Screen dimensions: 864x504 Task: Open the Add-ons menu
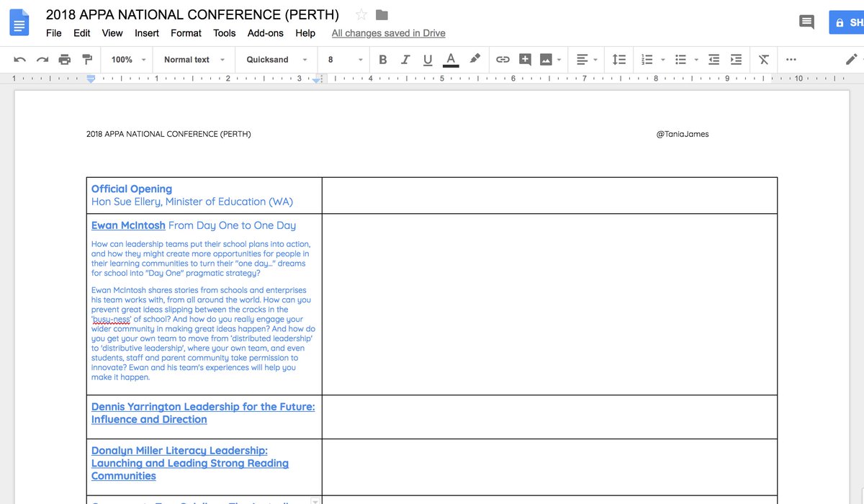pos(266,33)
